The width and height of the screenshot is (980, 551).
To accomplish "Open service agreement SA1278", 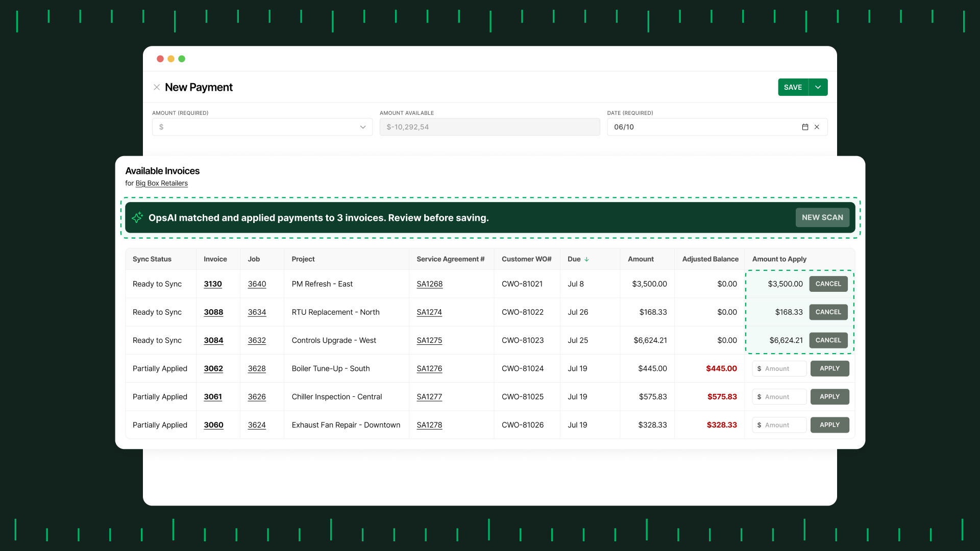I will [x=429, y=425].
